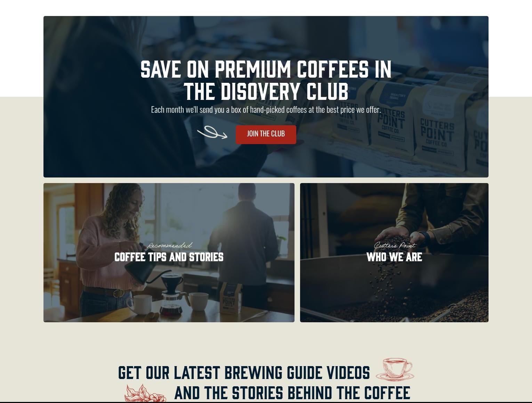Click the white swirl arrow beside Join button
The image size is (532, 403).
point(212,133)
